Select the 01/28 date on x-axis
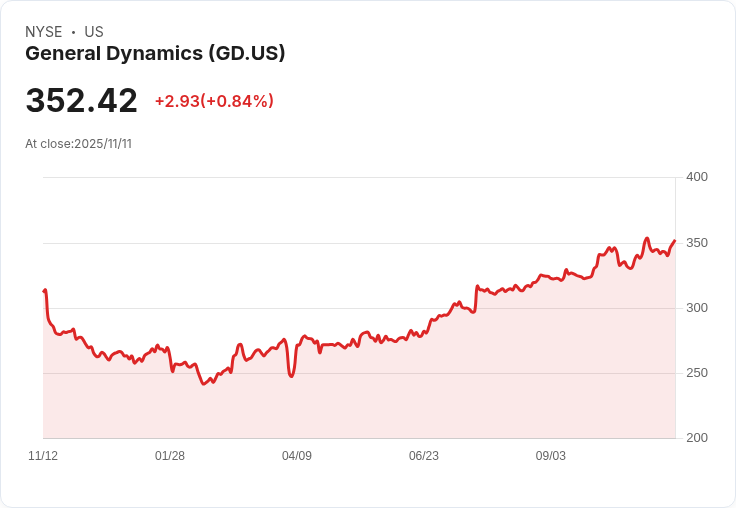 tap(170, 456)
